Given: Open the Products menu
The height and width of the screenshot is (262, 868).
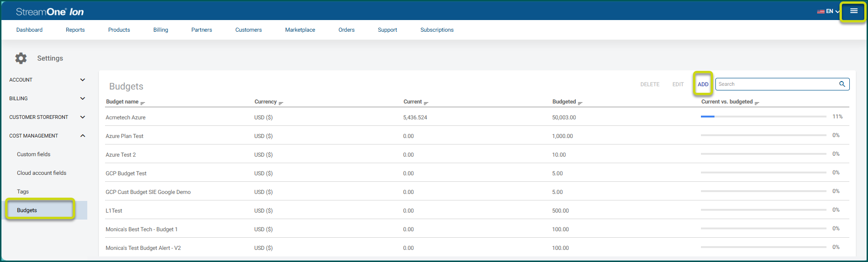Looking at the screenshot, I should click(x=119, y=30).
